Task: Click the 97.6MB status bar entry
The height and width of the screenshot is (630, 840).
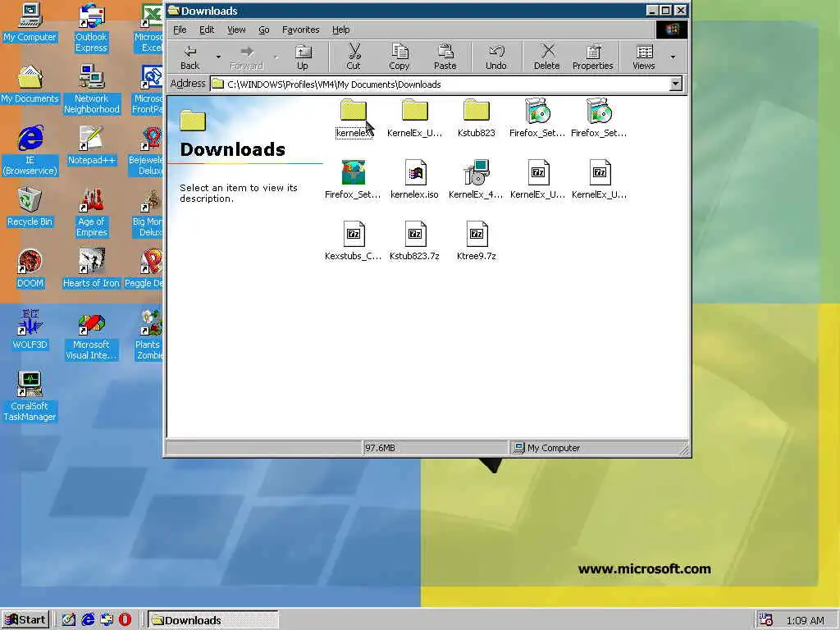Action: 435,448
